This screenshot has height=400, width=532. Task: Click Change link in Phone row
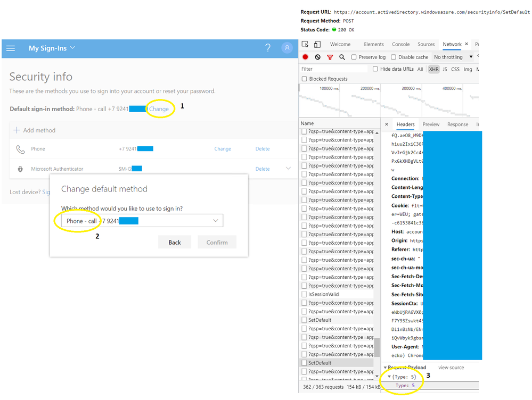pyautogui.click(x=223, y=149)
